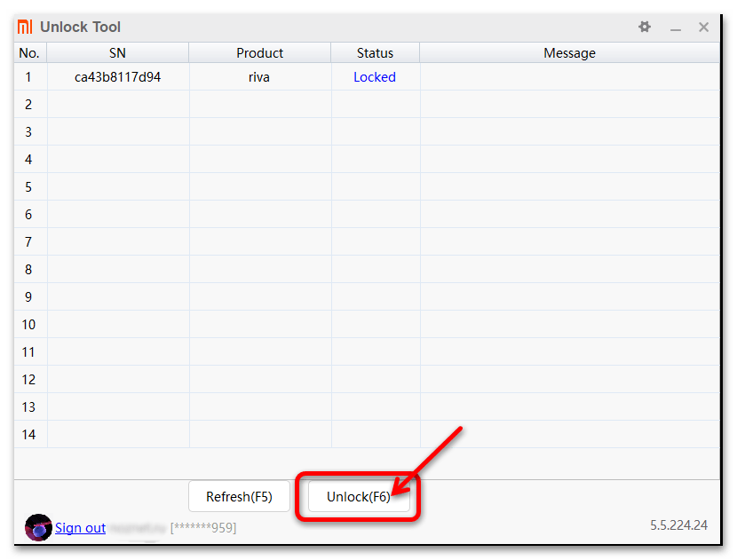Select empty row number 2
The image size is (737, 560).
[x=29, y=105]
